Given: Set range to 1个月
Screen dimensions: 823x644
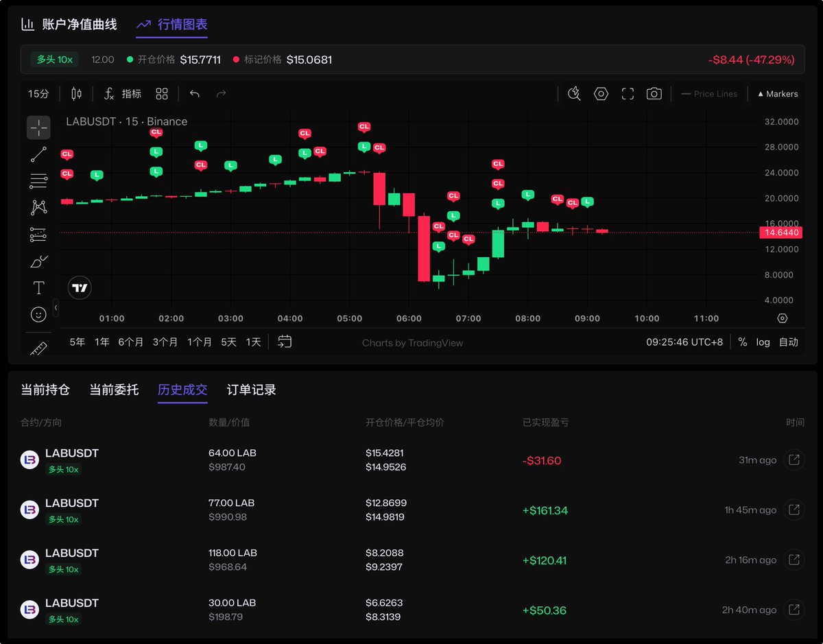Looking at the screenshot, I should 200,342.
